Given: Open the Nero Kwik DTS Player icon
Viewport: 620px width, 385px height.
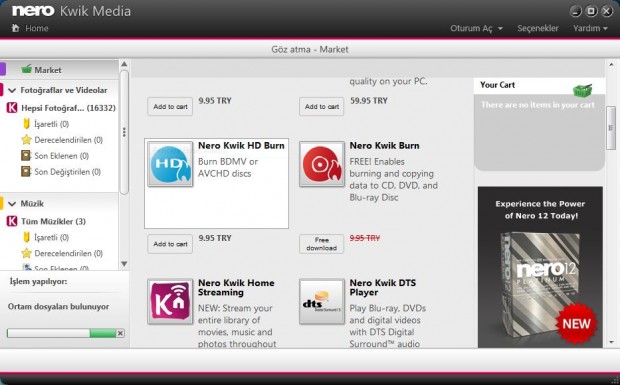Looking at the screenshot, I should (x=322, y=302).
